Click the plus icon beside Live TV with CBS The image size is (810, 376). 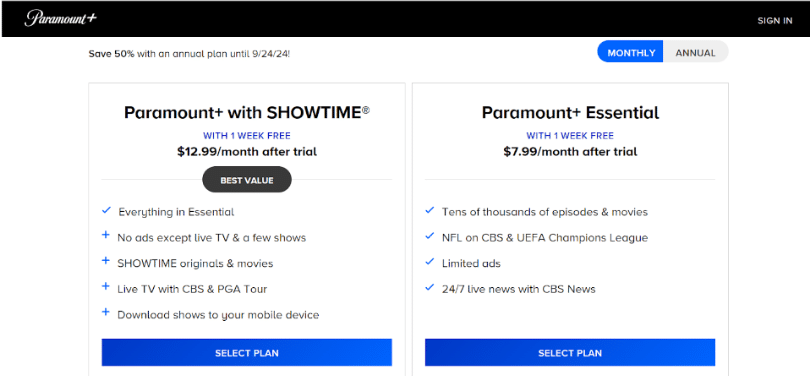[x=106, y=286]
